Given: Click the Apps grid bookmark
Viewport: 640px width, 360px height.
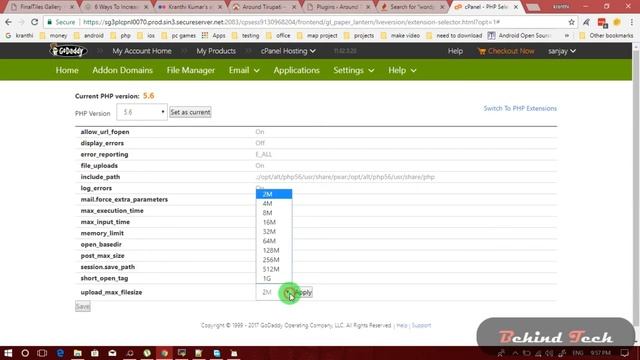Looking at the screenshot, I should (x=214, y=36).
